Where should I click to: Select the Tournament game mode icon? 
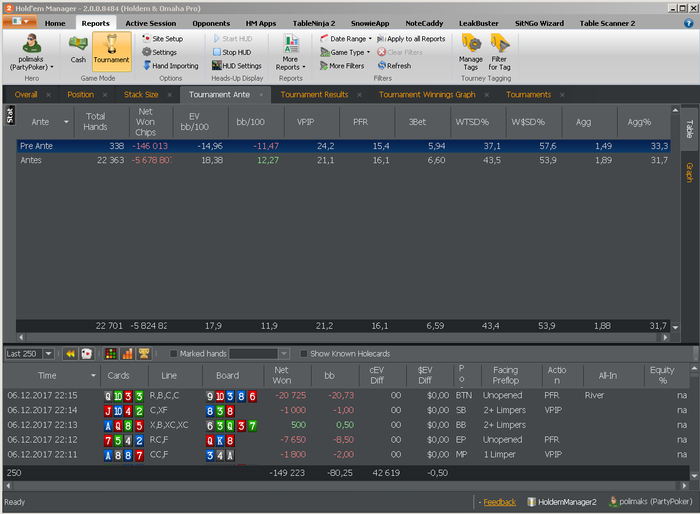(112, 51)
